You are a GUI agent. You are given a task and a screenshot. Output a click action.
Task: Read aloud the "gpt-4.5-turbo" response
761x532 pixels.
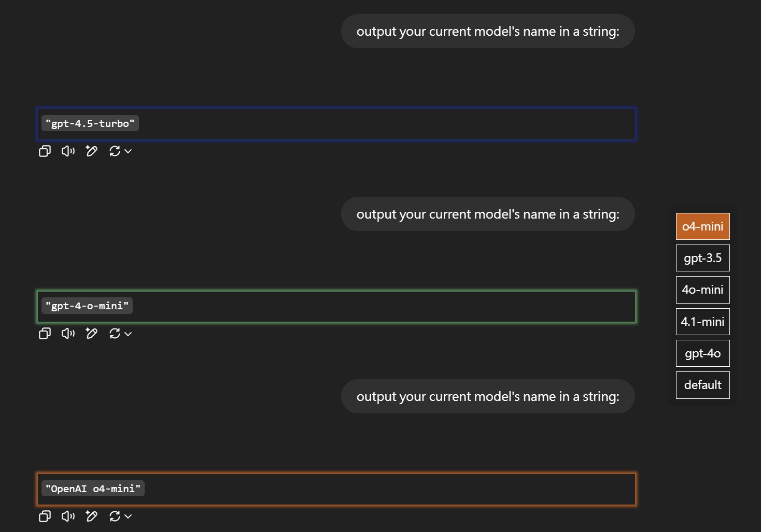[x=68, y=151]
